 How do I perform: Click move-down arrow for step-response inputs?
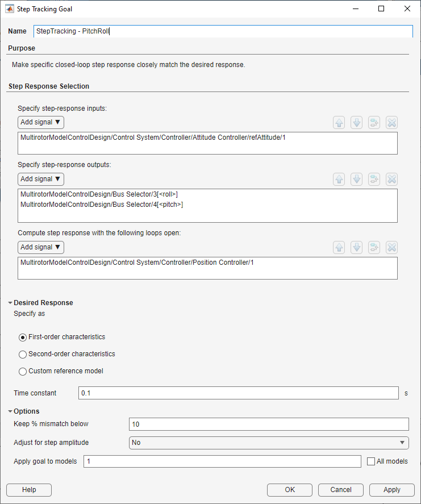click(x=356, y=122)
